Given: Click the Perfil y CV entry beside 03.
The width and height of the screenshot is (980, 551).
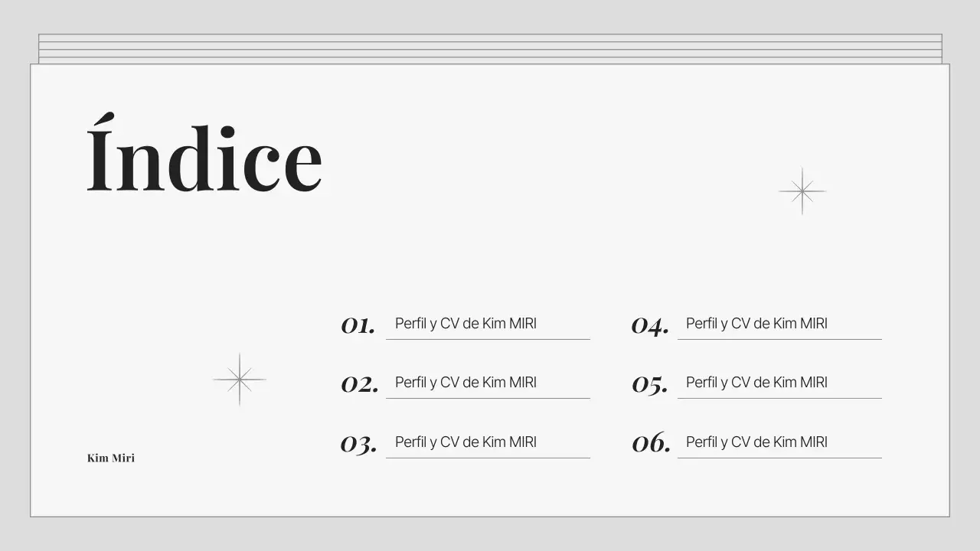Looking at the screenshot, I should pos(465,442).
